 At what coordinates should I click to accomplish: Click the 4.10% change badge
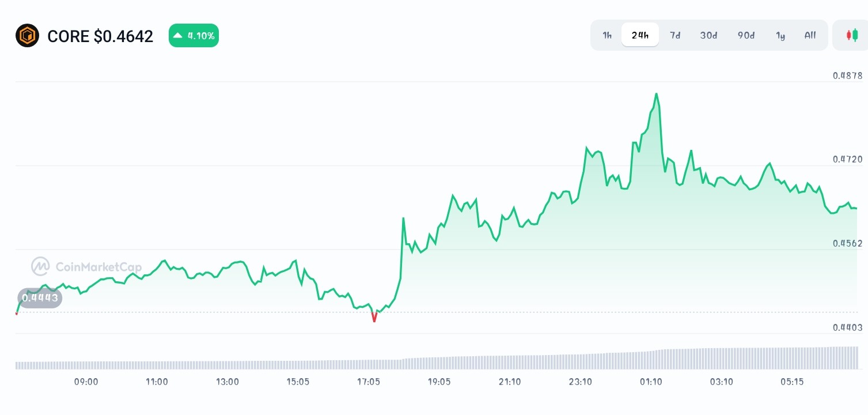[194, 35]
